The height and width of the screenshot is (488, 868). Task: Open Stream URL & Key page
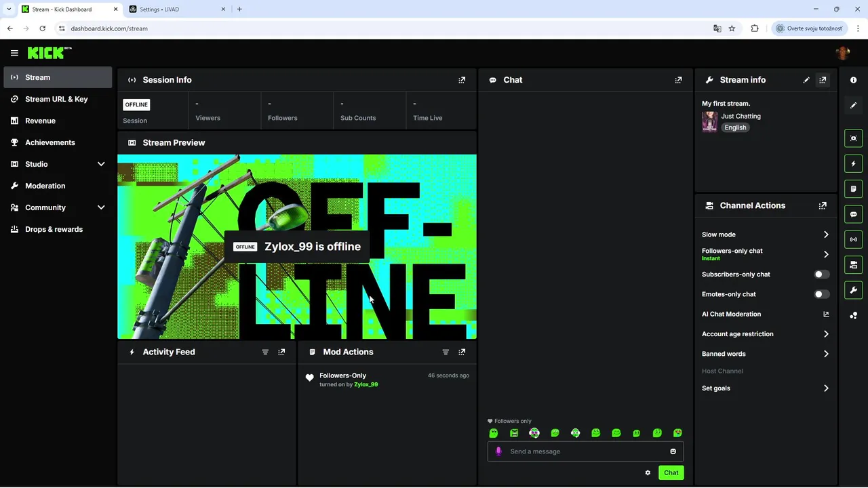pos(58,99)
